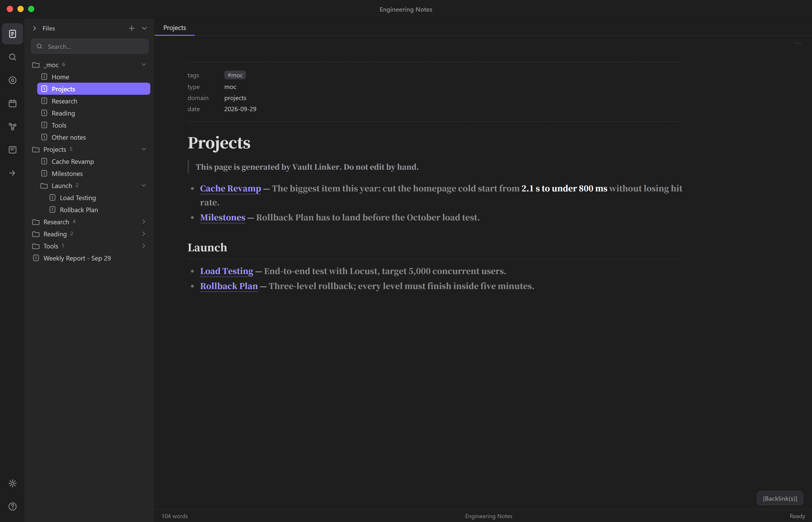Follow the Rollback Plan link in the note

point(229,286)
